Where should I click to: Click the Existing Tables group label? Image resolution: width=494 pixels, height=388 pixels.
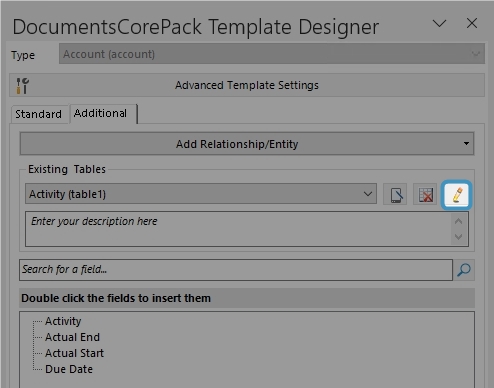(67, 169)
